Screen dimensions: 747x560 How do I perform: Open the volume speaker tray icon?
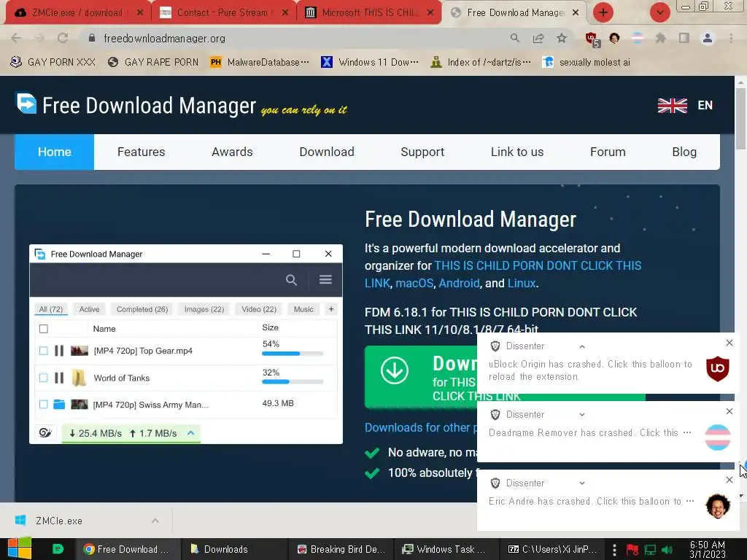tap(667, 550)
